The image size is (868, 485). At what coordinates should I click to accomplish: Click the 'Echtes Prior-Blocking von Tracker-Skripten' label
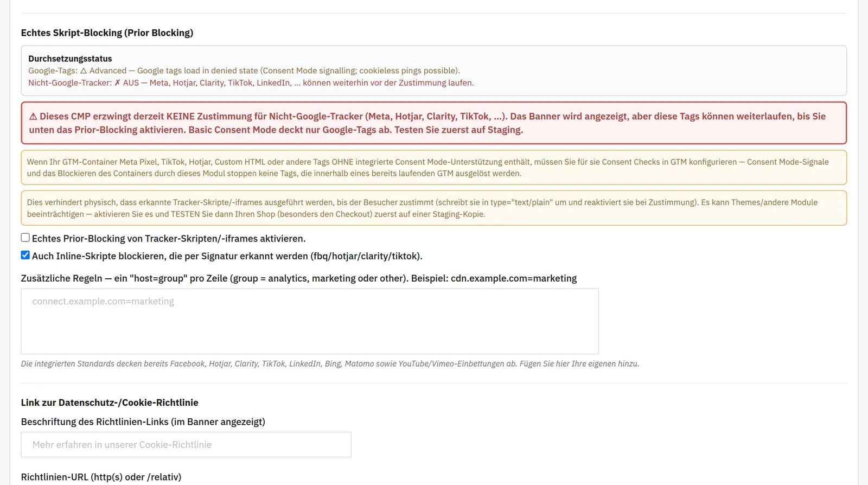[x=169, y=239]
